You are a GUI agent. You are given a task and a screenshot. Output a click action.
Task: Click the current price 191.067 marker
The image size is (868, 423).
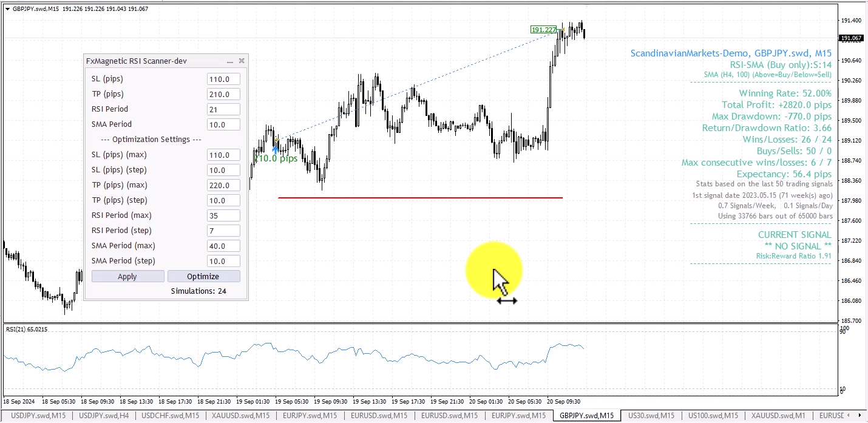851,38
